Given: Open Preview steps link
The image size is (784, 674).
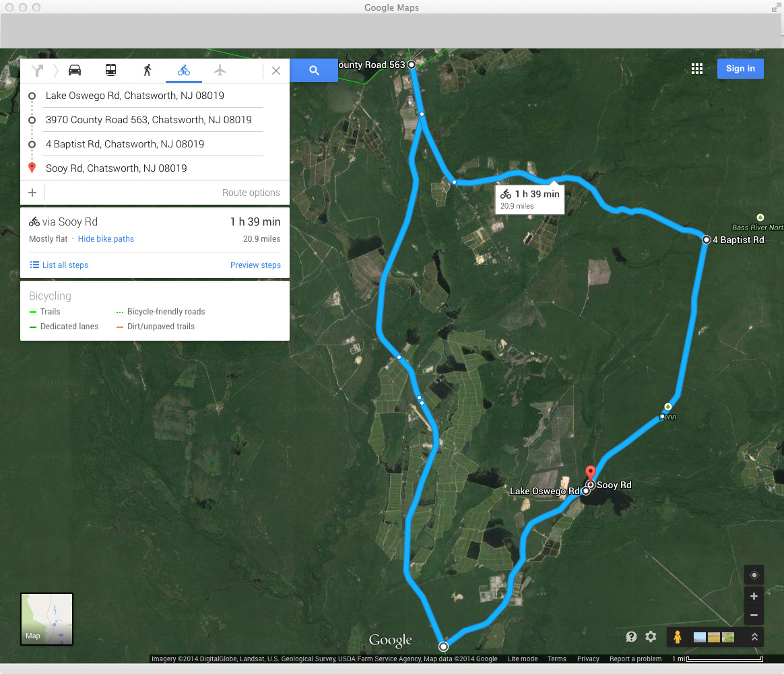Looking at the screenshot, I should [255, 265].
